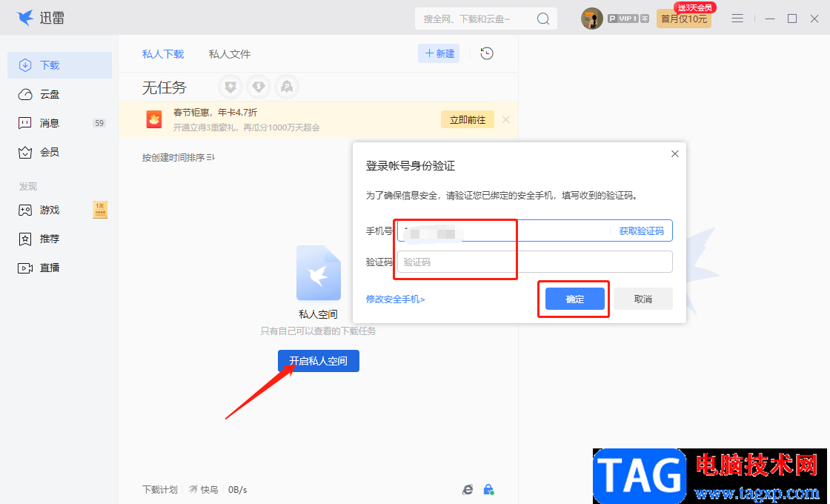
Task: Click the 立即前往 promotion button
Action: click(x=468, y=119)
